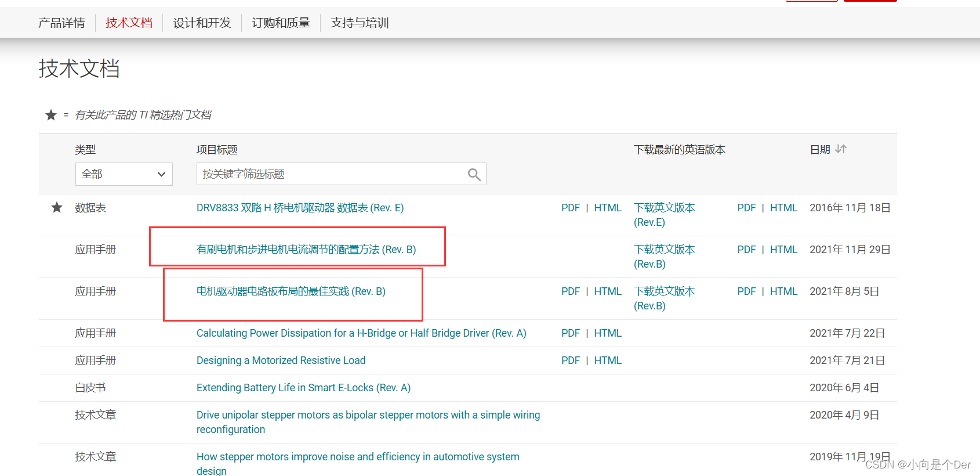Go to 订购和质量 tab

[281, 23]
